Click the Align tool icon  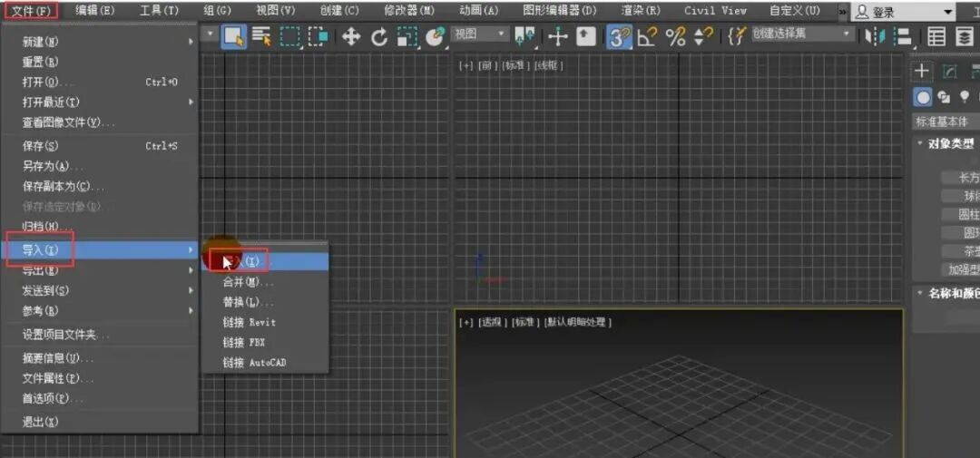(903, 37)
